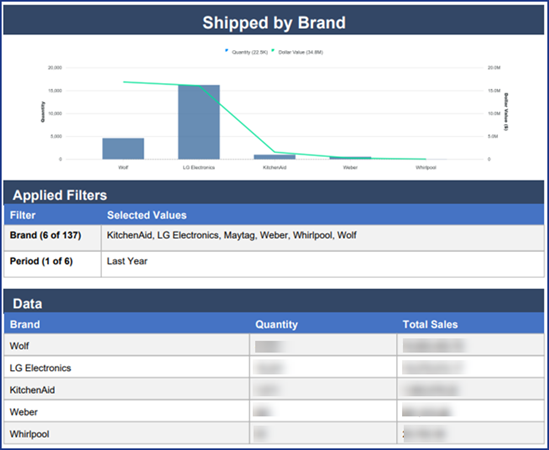Click the blurred Total Sales cell for Weber
Screen dimensions: 549x450
(x=471, y=411)
